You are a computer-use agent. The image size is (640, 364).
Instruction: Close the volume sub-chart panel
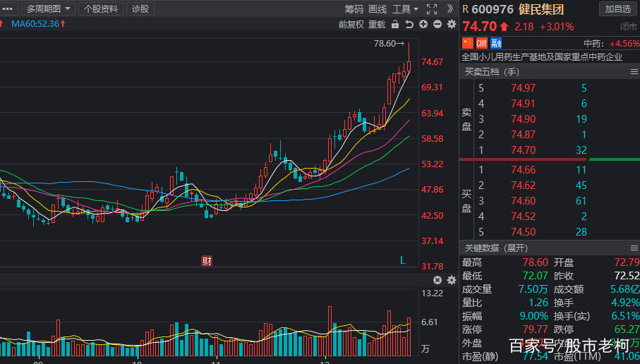point(437,280)
